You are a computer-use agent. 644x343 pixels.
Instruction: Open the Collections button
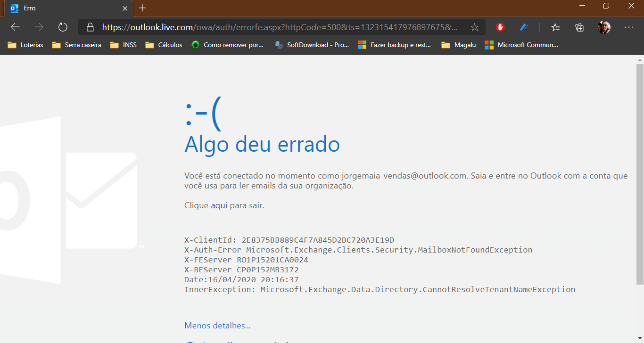[x=579, y=27]
